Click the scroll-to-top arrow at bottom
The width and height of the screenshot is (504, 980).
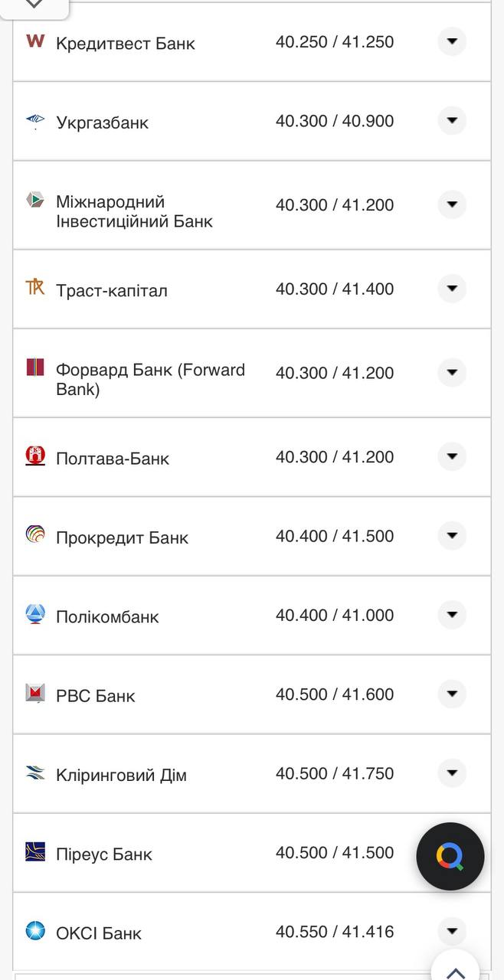click(x=457, y=971)
